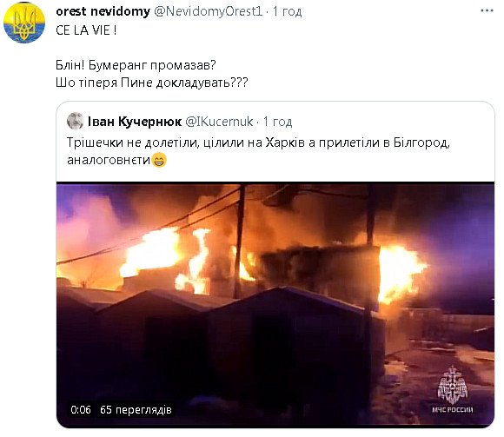Click the 0:06 video duration badge
Viewport: 504px width, 437px height.
(81, 410)
